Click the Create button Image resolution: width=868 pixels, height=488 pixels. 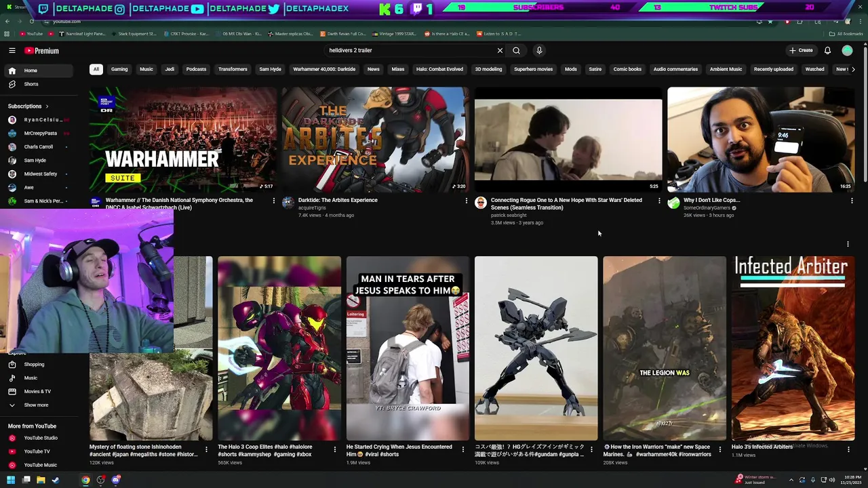point(801,51)
